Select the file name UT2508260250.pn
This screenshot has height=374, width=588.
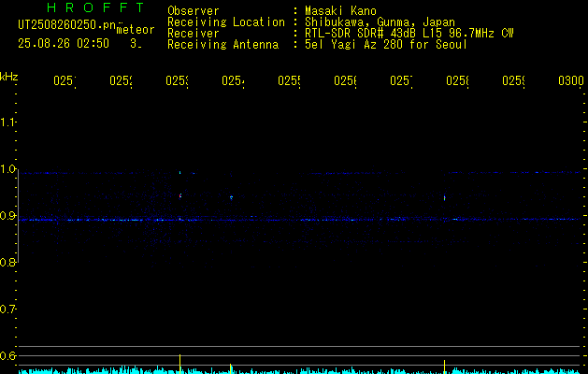pyautogui.click(x=66, y=24)
